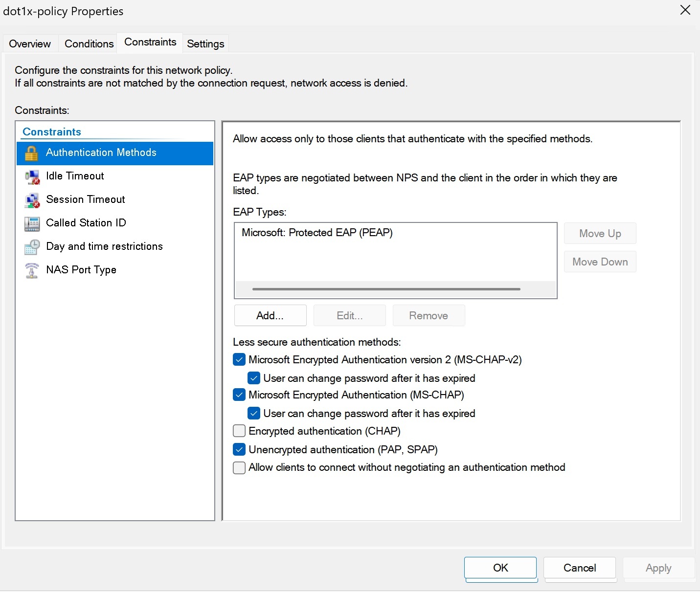
Task: Click the Authentication Methods padlock icon
Action: pos(31,153)
